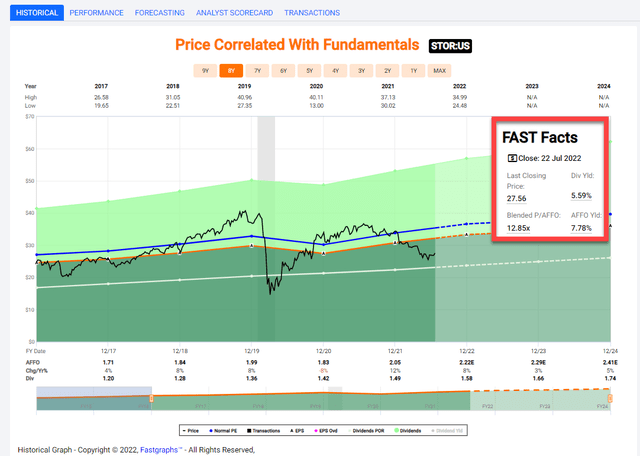Choose the 9Y time range button
Viewport: 640px width, 456px height.
coord(205,71)
